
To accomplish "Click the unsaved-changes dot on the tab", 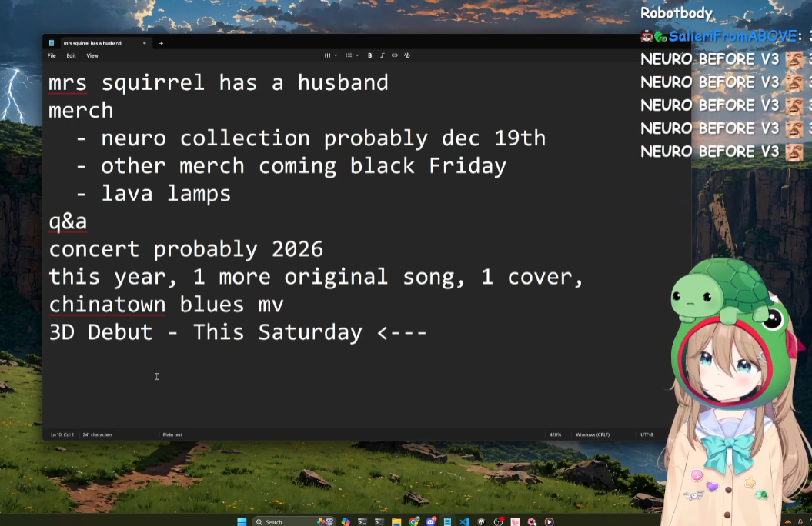I will coord(145,43).
